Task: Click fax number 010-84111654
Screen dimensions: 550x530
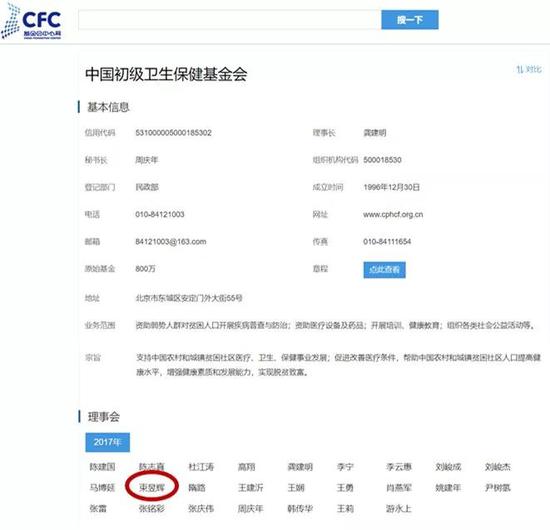Action: click(387, 242)
